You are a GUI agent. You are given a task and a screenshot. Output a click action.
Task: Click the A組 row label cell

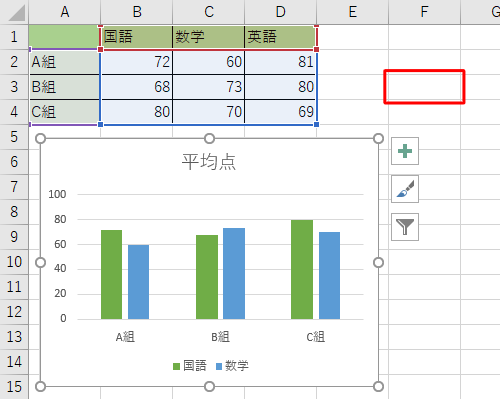click(x=65, y=62)
